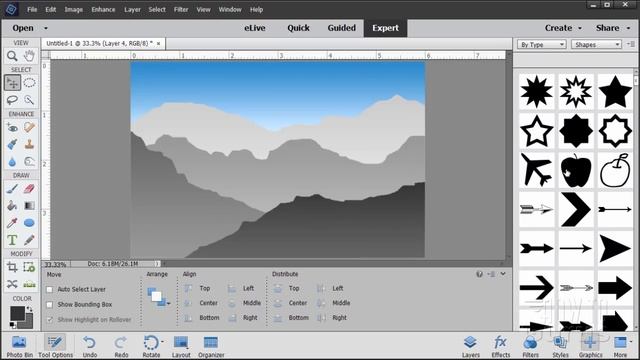
Task: Open the Graphics panel flyout menu
Action: [x=631, y=44]
